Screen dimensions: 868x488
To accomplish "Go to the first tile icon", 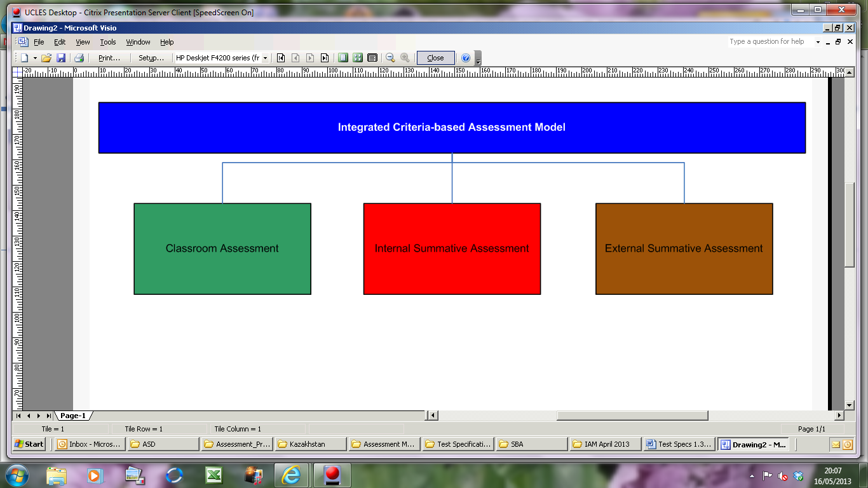I will tap(280, 58).
